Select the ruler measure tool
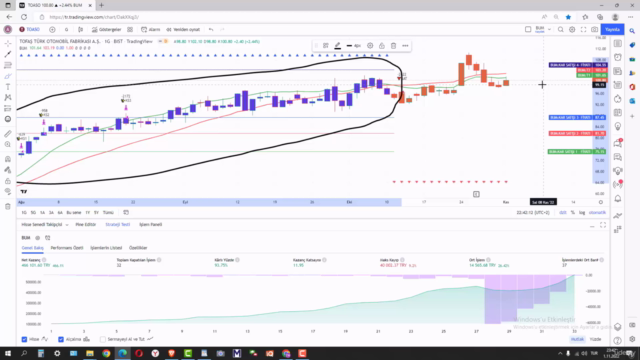 [x=8, y=133]
